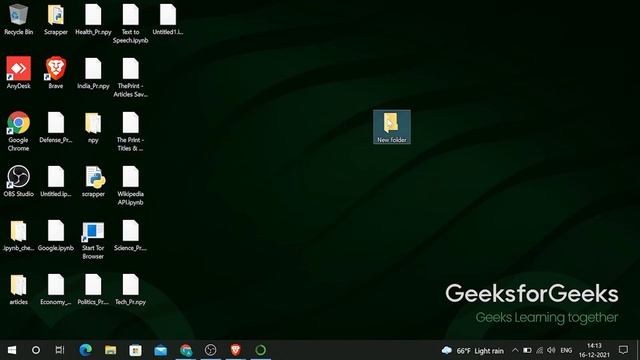The height and width of the screenshot is (360, 640).
Task: Select the Untitled1 file icon
Action: (x=168, y=20)
